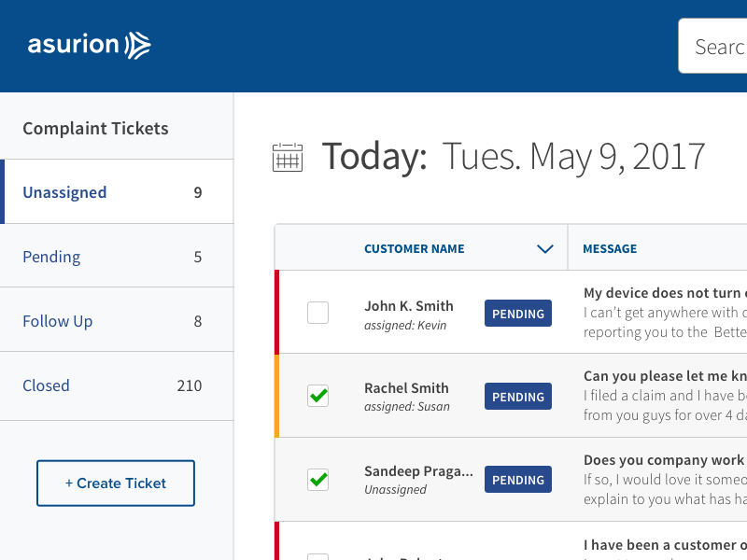Click the calendar icon next to Today
This screenshot has height=560, width=747.
pyautogui.click(x=288, y=157)
